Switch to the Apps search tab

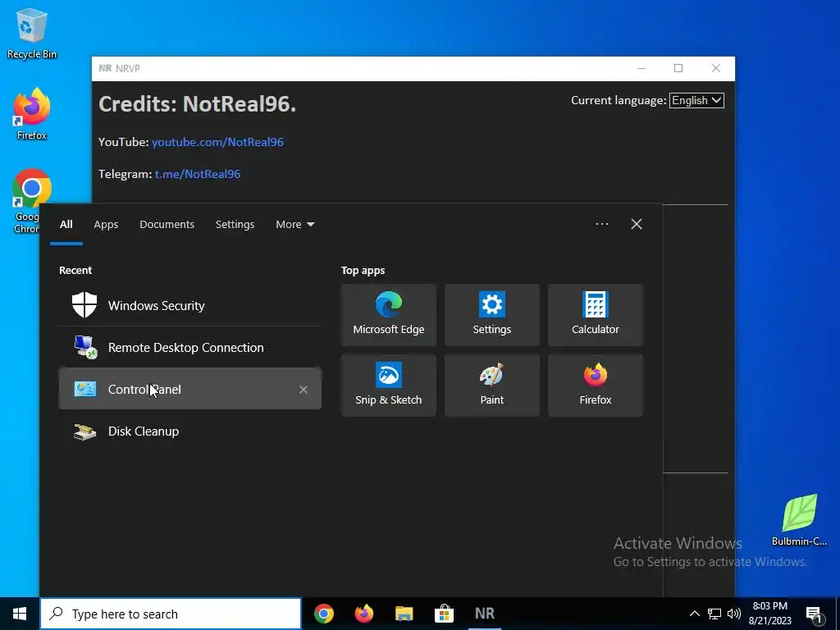click(x=106, y=225)
